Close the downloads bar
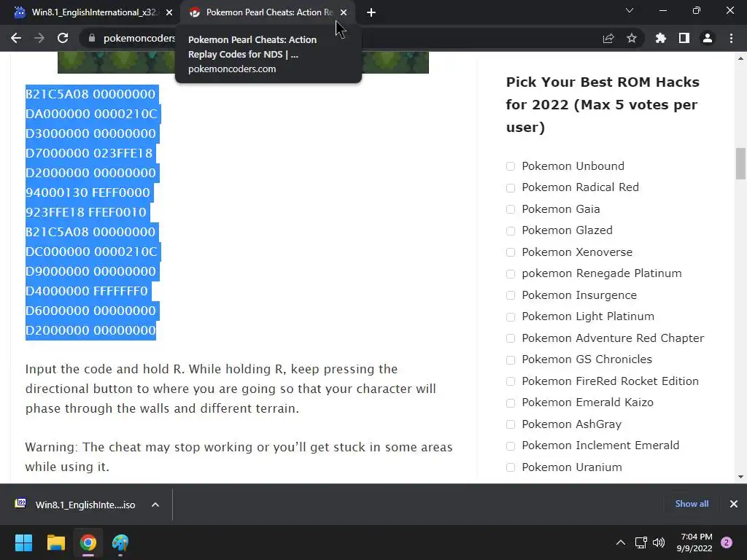Image resolution: width=747 pixels, height=560 pixels. [x=734, y=504]
